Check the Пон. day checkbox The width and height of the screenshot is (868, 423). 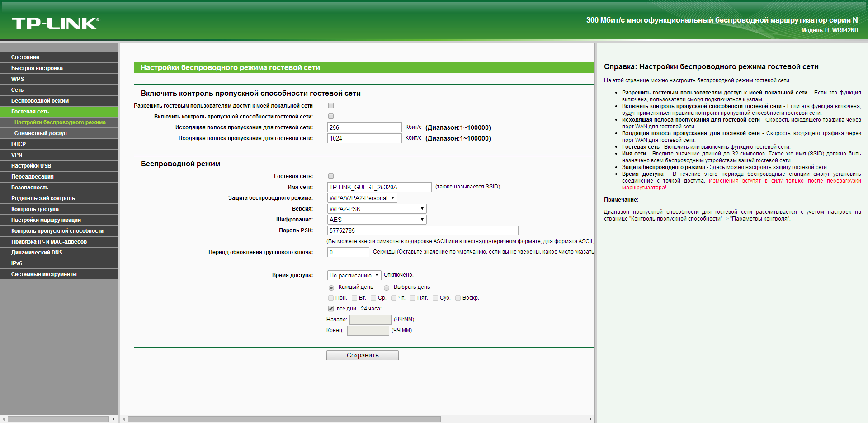click(x=331, y=298)
